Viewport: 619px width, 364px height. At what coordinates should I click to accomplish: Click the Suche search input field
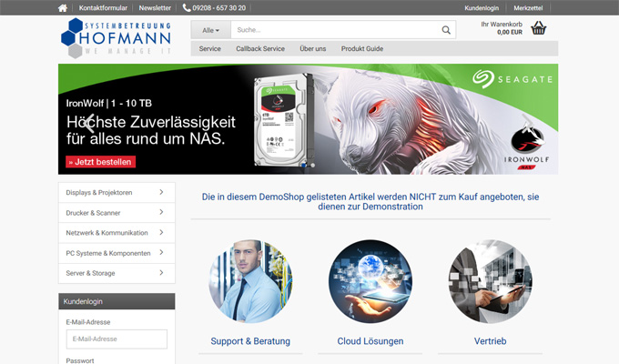[334, 30]
